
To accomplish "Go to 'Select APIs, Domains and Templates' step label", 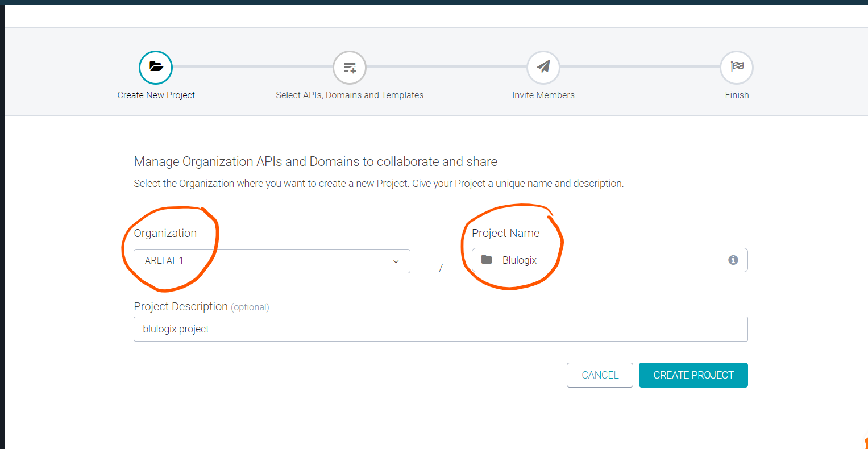I will coord(350,95).
